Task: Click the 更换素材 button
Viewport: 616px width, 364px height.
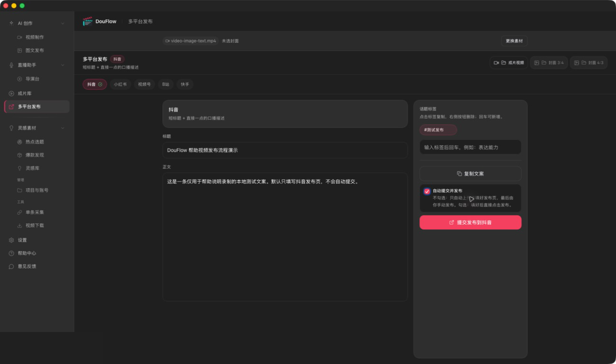Action: (514, 41)
